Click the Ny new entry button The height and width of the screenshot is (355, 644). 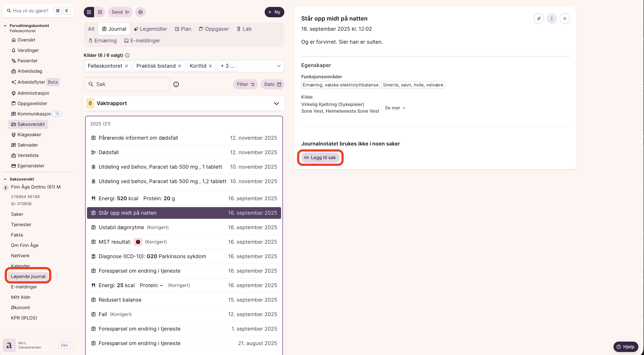[274, 12]
